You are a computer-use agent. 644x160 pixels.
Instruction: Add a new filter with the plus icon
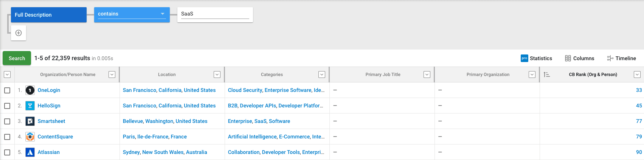pyautogui.click(x=19, y=33)
